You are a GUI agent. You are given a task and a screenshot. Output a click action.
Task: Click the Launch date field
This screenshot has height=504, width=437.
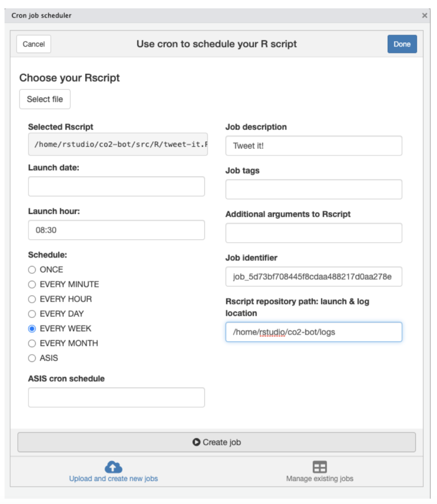click(x=116, y=186)
